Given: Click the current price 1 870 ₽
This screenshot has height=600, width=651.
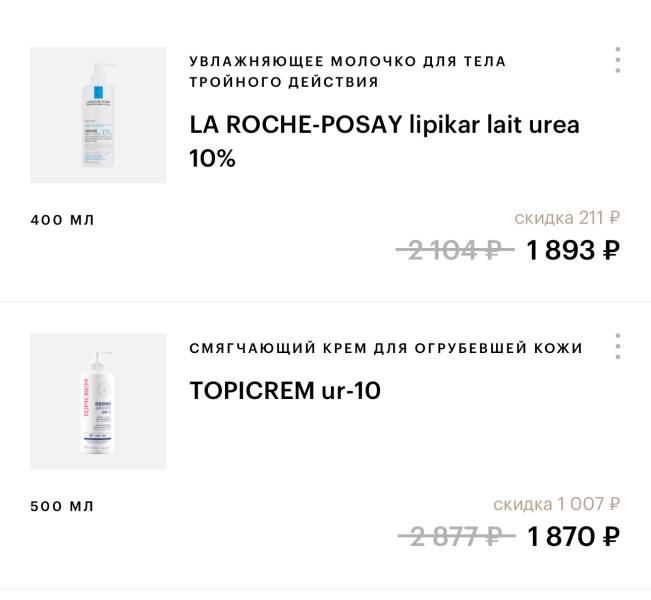Looking at the screenshot, I should click(x=572, y=537).
